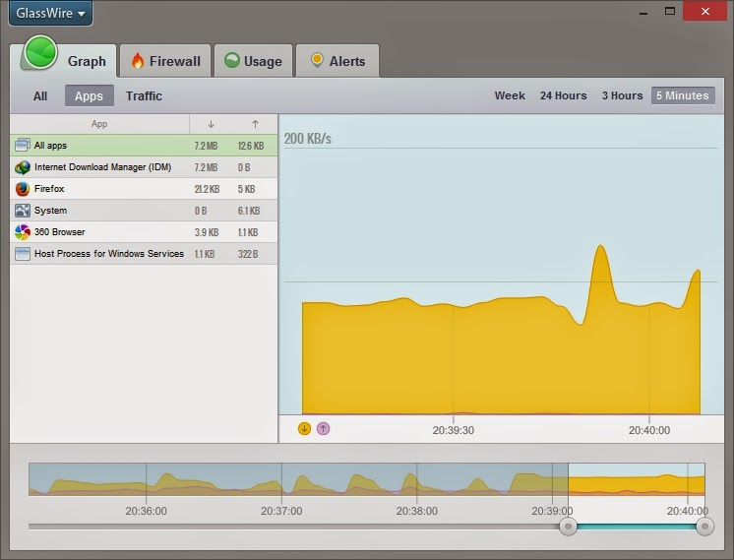Viewport: 734px width, 560px height.
Task: Click the left timeline slider handle
Action: pyautogui.click(x=568, y=527)
